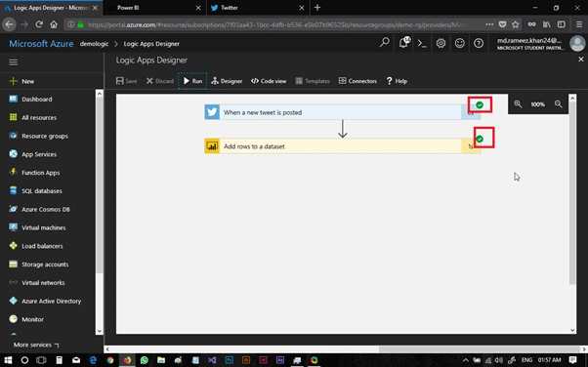Open Firefox page actions ellipsis
Image resolution: width=588 pixels, height=367 pixels.
click(489, 24)
